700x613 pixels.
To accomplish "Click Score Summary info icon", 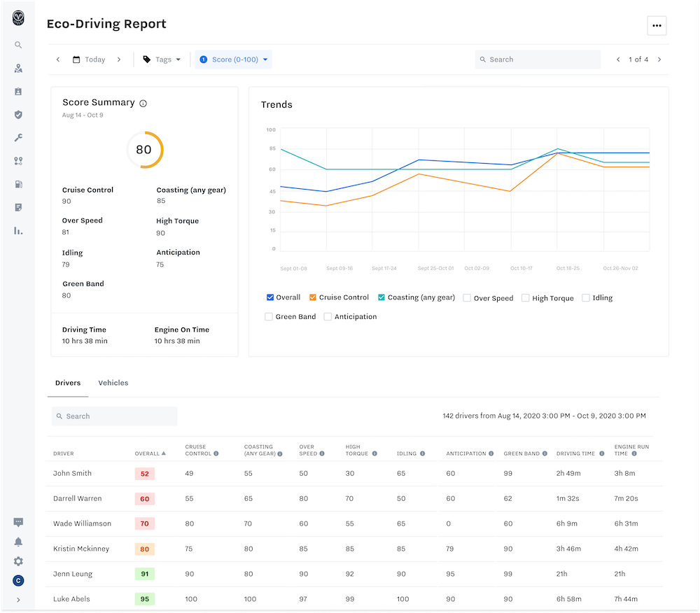I will (143, 104).
